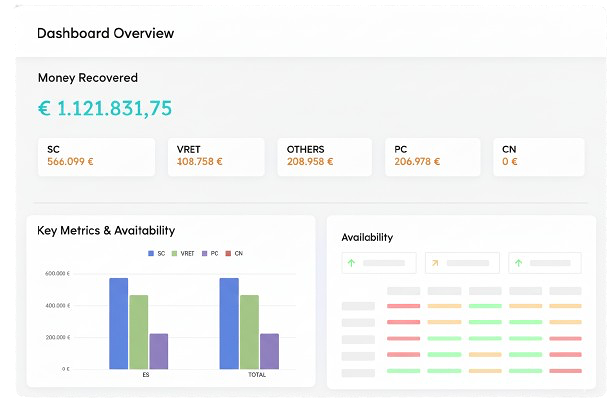Click the first green up-arrow availability icon
The image size is (612, 408).
pyautogui.click(x=351, y=263)
